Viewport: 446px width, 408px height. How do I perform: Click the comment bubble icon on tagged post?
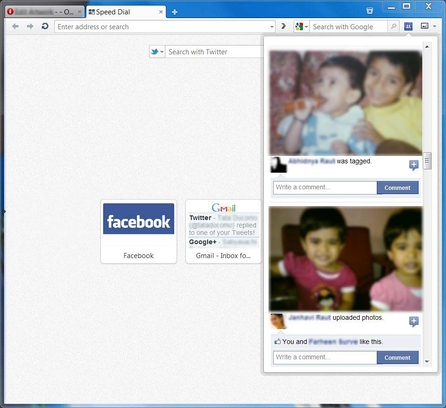[x=414, y=165]
